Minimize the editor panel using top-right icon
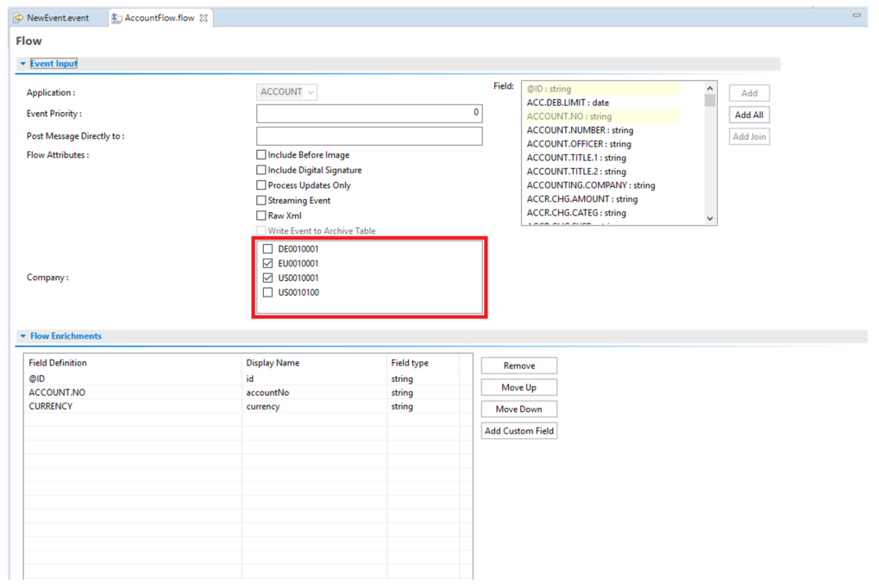Viewport: 879px width, 588px height. point(857,16)
